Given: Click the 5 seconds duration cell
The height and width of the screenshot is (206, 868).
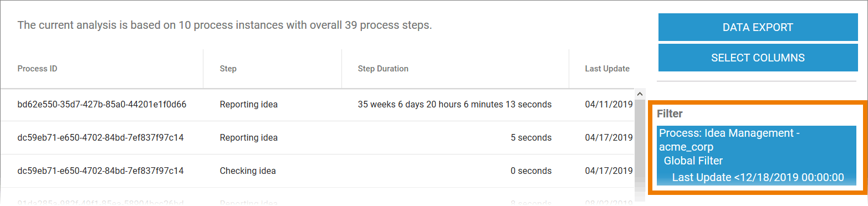Looking at the screenshot, I should [531, 137].
